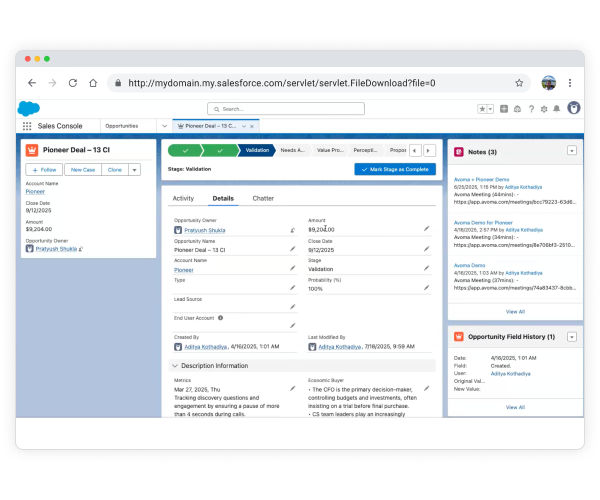Edit the Account Name field pencil
600x500 pixels.
(x=292, y=268)
